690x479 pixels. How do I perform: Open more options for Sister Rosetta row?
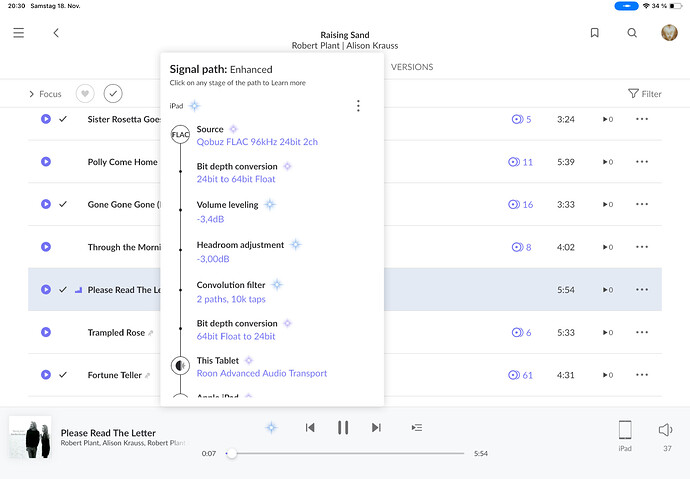(x=642, y=119)
